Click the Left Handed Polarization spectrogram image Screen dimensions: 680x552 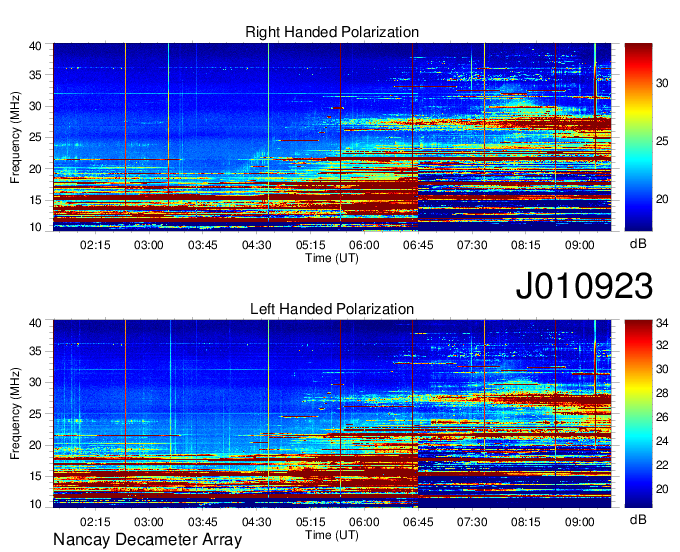pos(332,414)
